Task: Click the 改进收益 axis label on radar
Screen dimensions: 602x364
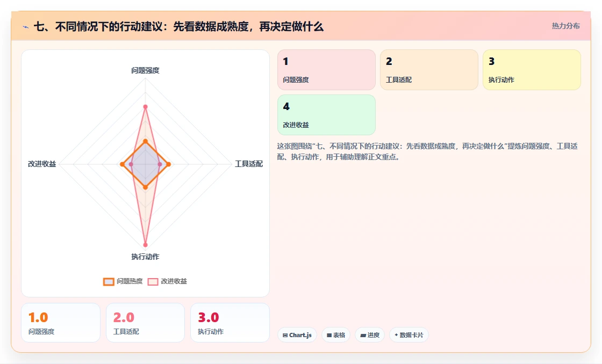Action: (42, 164)
